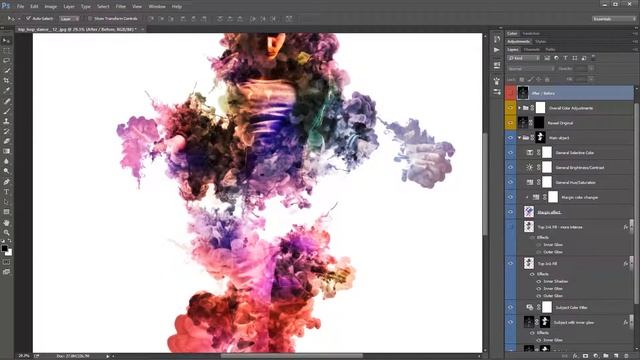Open the layer filter Kind dropdown
Screen dimensions: 640x360
524,58
